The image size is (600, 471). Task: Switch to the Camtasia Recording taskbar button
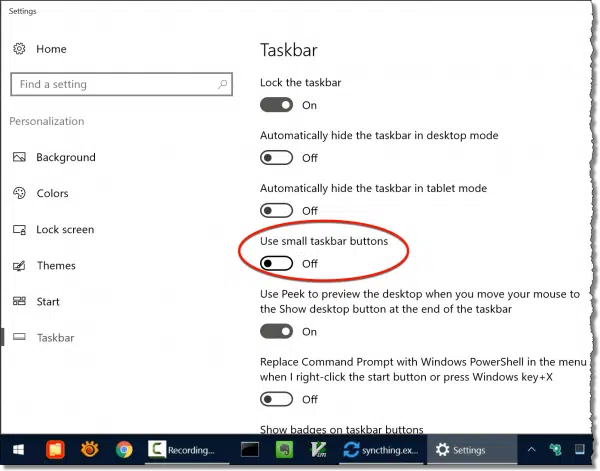click(x=187, y=450)
